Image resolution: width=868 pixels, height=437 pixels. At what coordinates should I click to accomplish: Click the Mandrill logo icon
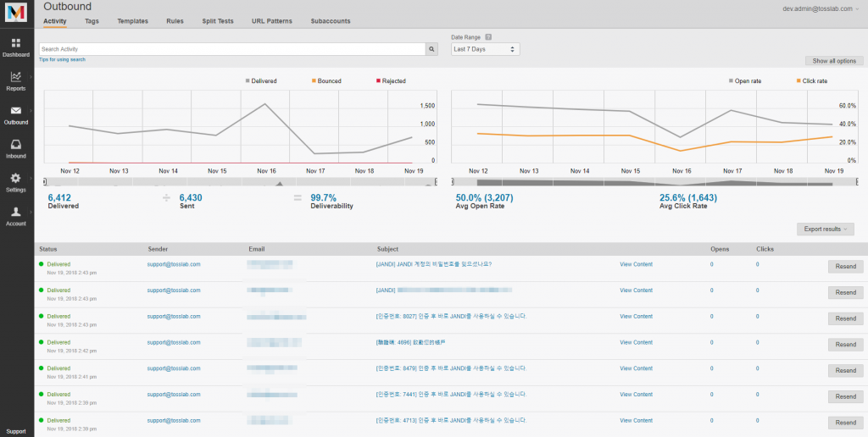pos(16,14)
